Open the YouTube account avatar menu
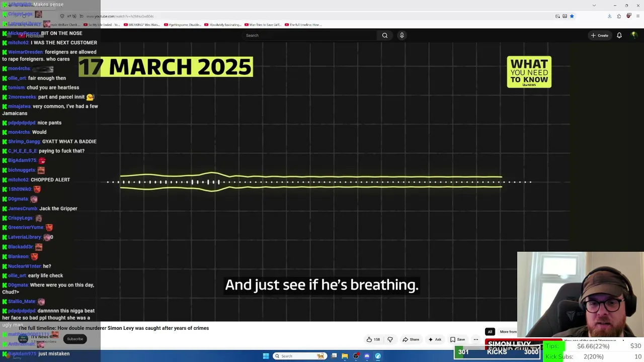This screenshot has width=644, height=362. point(634,35)
